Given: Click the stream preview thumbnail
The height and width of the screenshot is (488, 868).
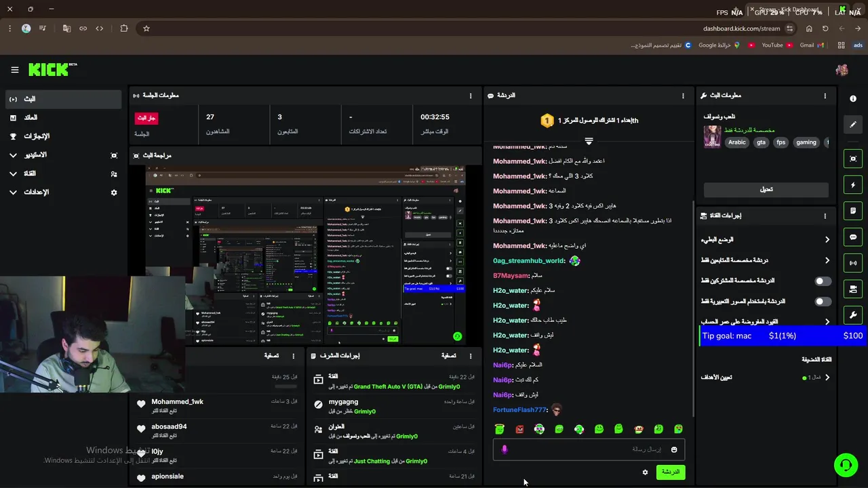Looking at the screenshot, I should point(306,257).
